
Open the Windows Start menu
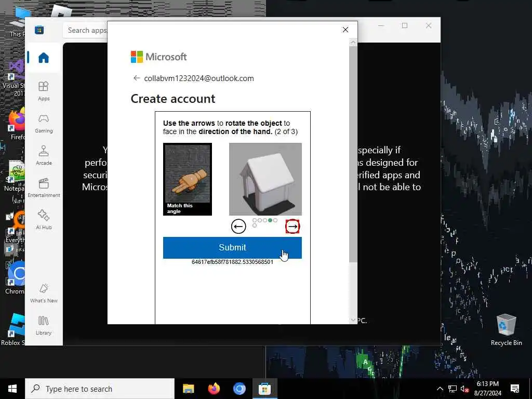coord(12,389)
